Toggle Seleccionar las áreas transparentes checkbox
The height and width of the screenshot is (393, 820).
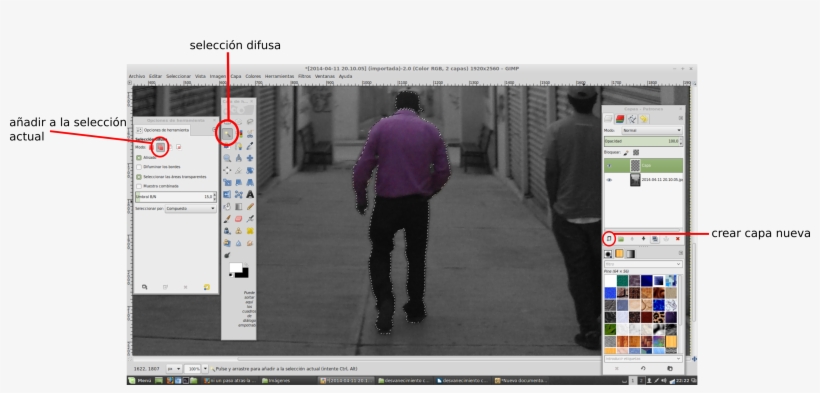point(139,177)
